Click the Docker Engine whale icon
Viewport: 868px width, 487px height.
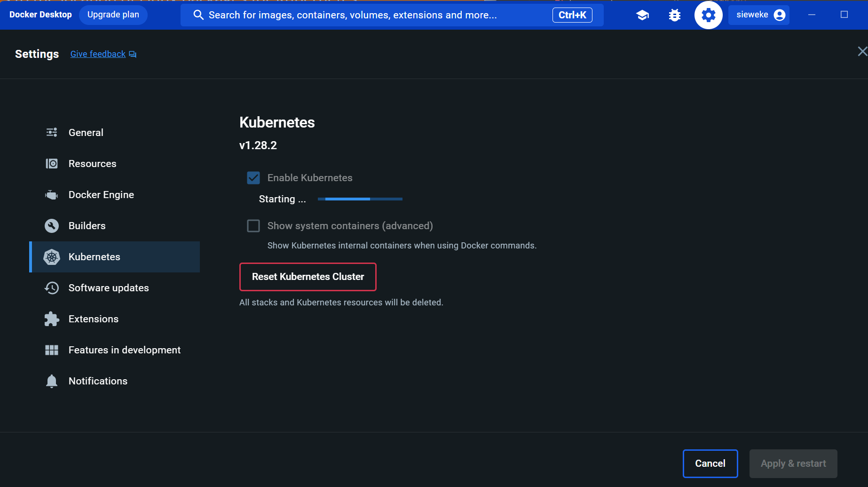click(x=52, y=195)
